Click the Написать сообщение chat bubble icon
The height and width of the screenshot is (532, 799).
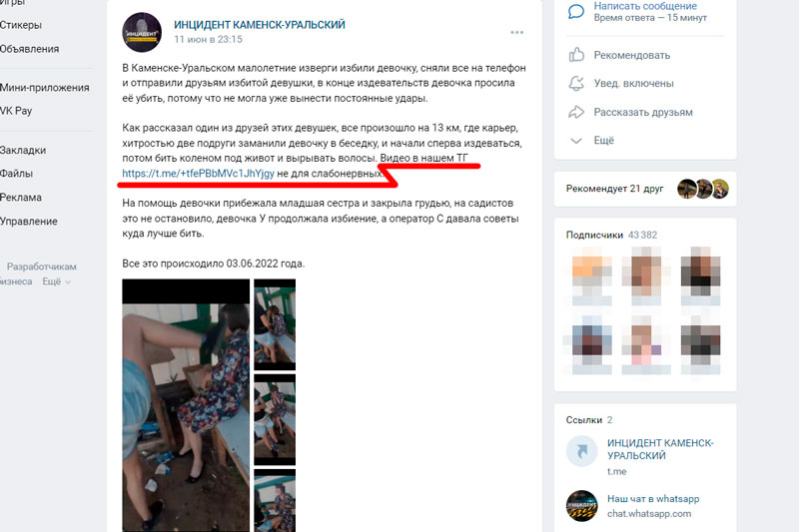coord(576,11)
